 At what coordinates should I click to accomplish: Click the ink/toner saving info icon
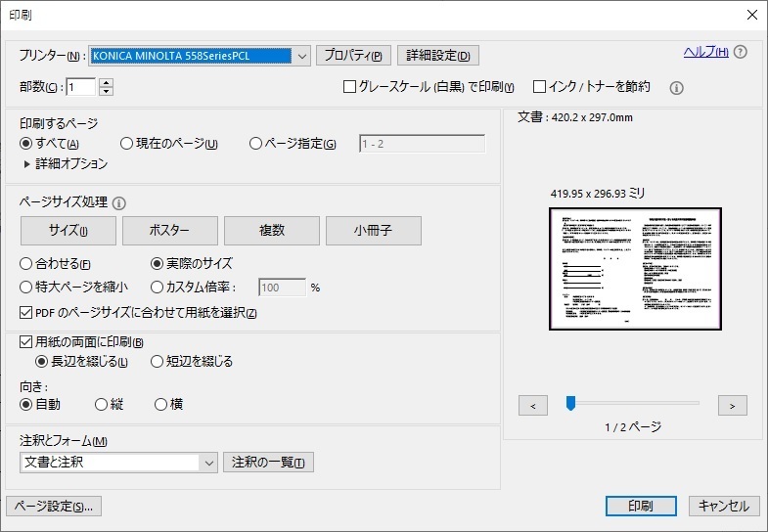coord(676,88)
